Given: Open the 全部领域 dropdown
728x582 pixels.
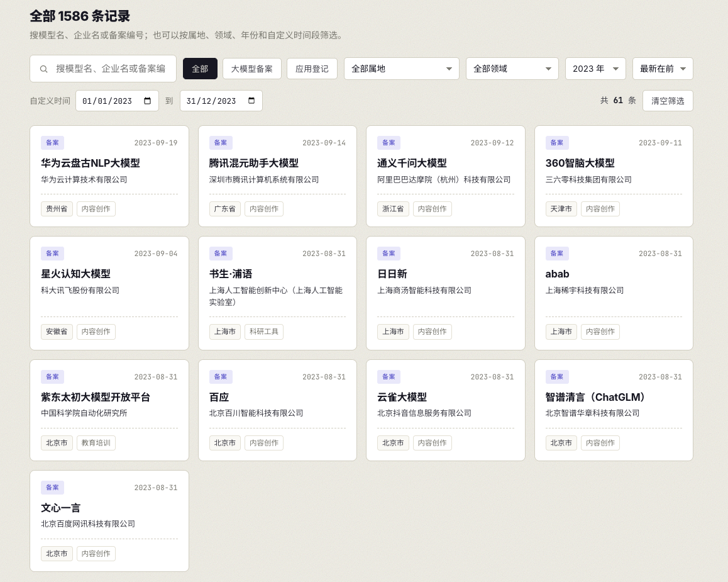Looking at the screenshot, I should (x=512, y=69).
